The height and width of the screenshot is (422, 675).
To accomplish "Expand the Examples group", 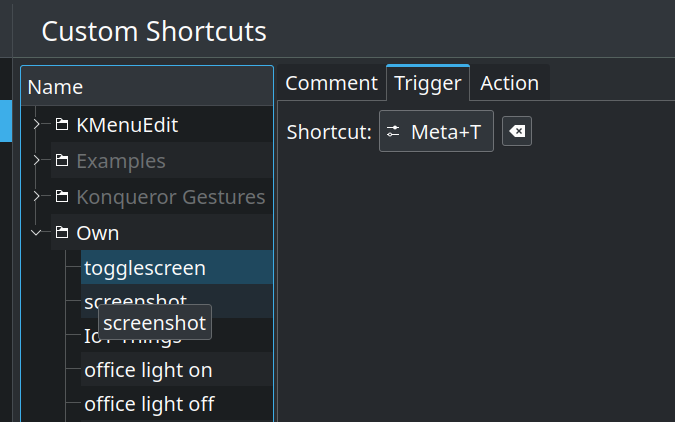I will pos(37,161).
